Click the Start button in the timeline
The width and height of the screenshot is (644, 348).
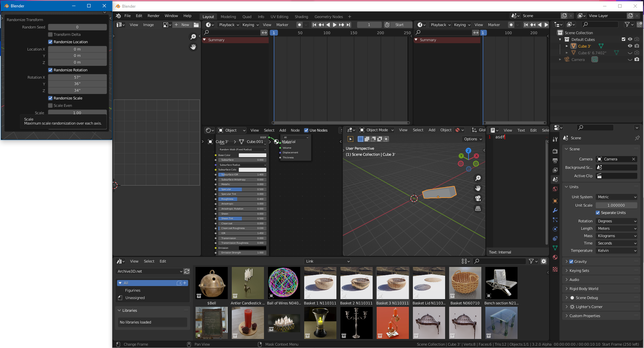coord(399,25)
